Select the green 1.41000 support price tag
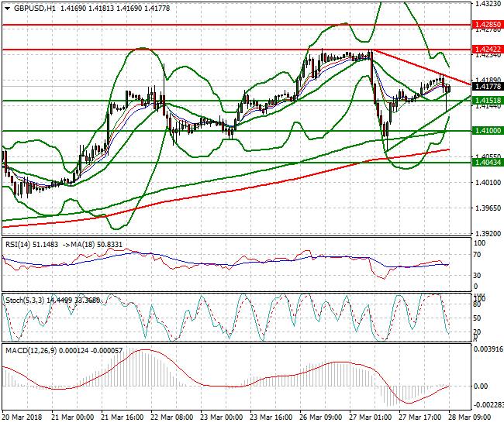 point(487,131)
